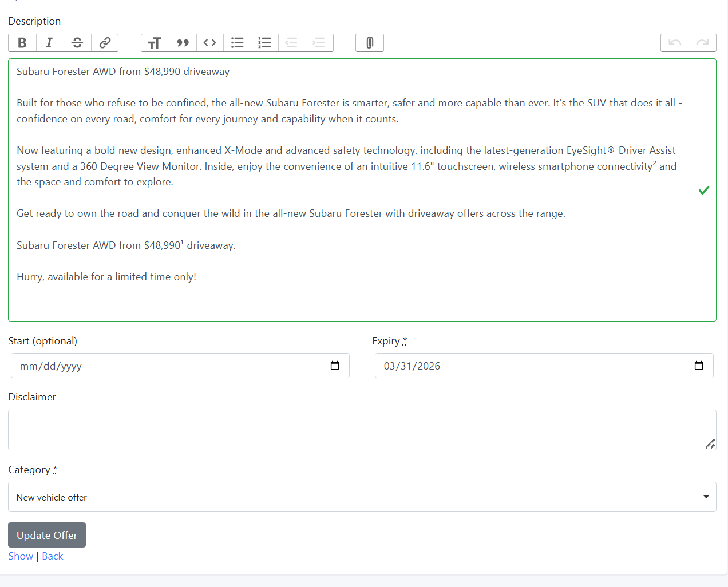Apply strikethrough formatting
This screenshot has width=728, height=587.
[x=77, y=43]
